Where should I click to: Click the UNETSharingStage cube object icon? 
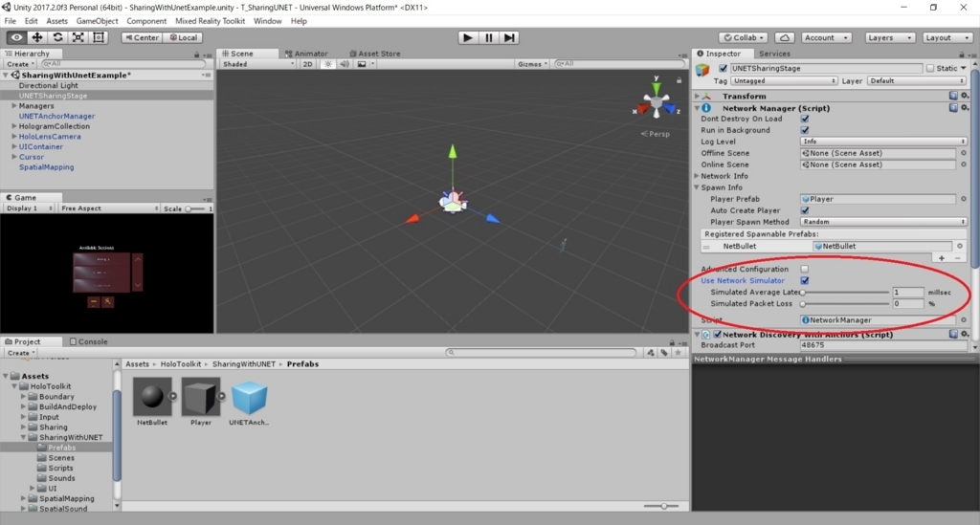703,69
